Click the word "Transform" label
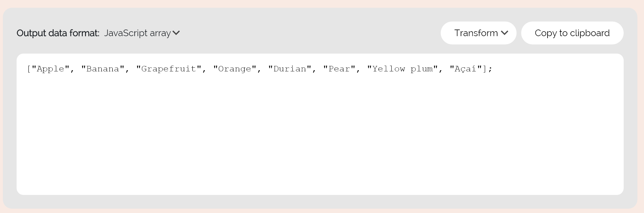Viewport: 644px width, 213px height. (476, 33)
